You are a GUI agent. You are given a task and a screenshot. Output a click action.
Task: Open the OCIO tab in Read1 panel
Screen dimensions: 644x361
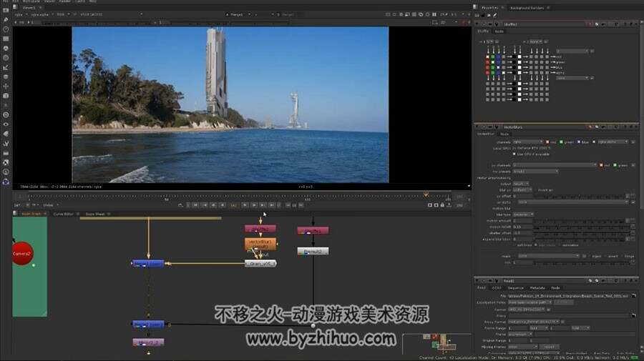pyautogui.click(x=497, y=288)
